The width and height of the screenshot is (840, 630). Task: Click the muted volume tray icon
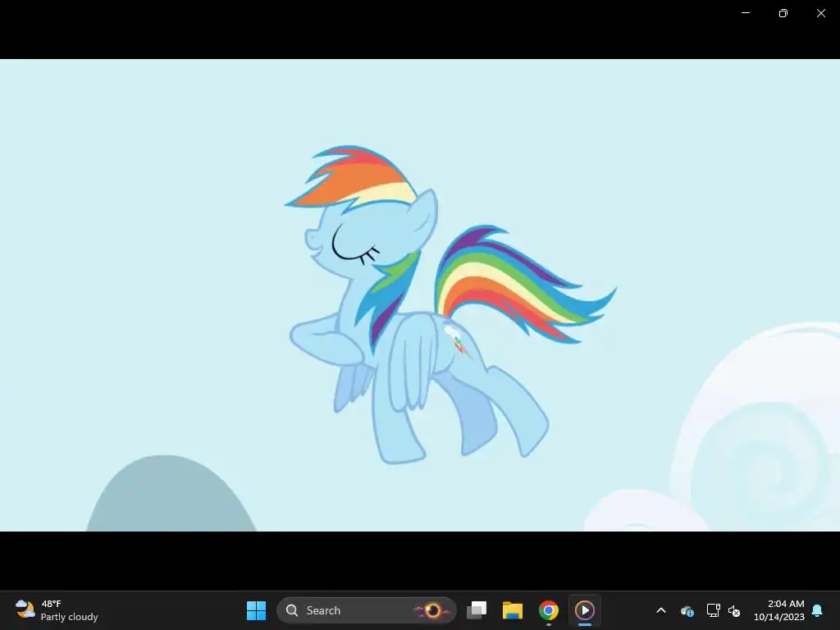pos(734,610)
